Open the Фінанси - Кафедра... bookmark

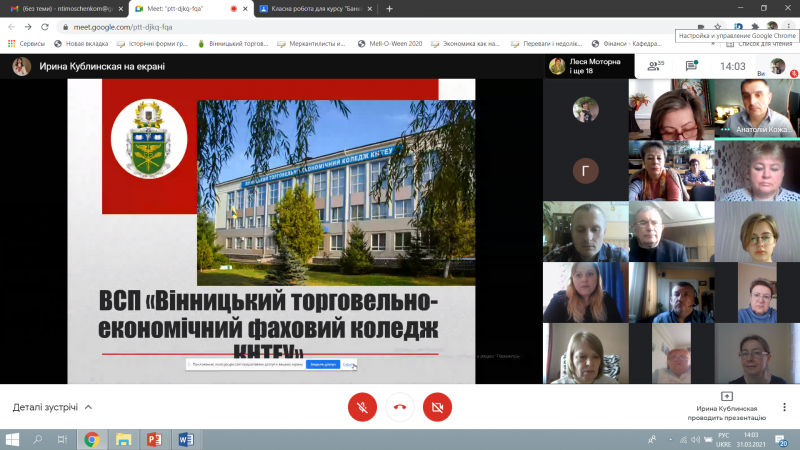click(x=627, y=44)
